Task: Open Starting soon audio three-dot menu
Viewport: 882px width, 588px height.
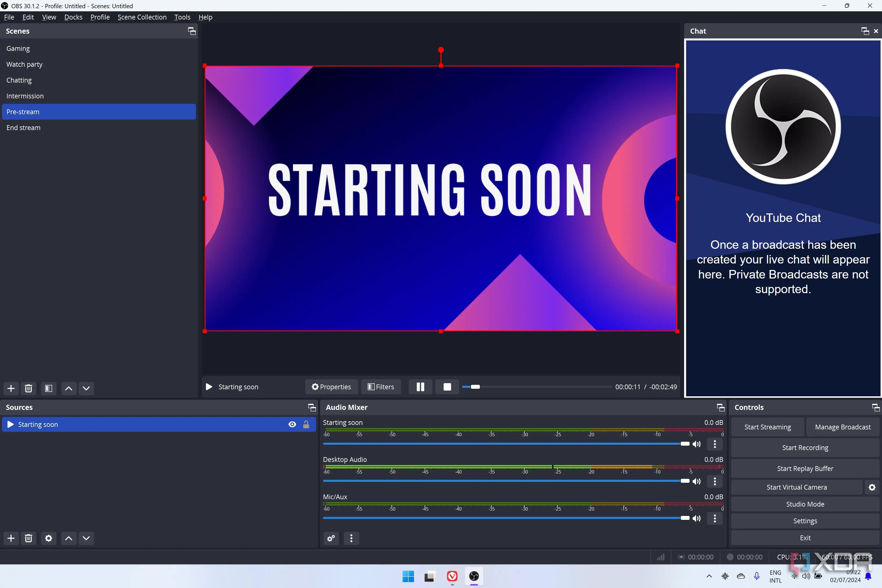Action: coord(715,444)
